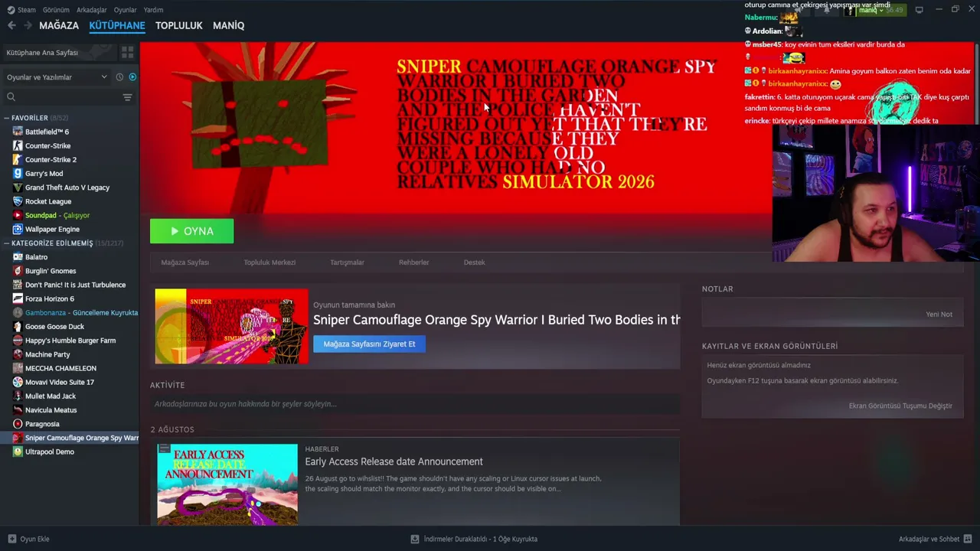Select Happy's Humble Burger Farm
This screenshot has width=980, height=551.
point(70,341)
